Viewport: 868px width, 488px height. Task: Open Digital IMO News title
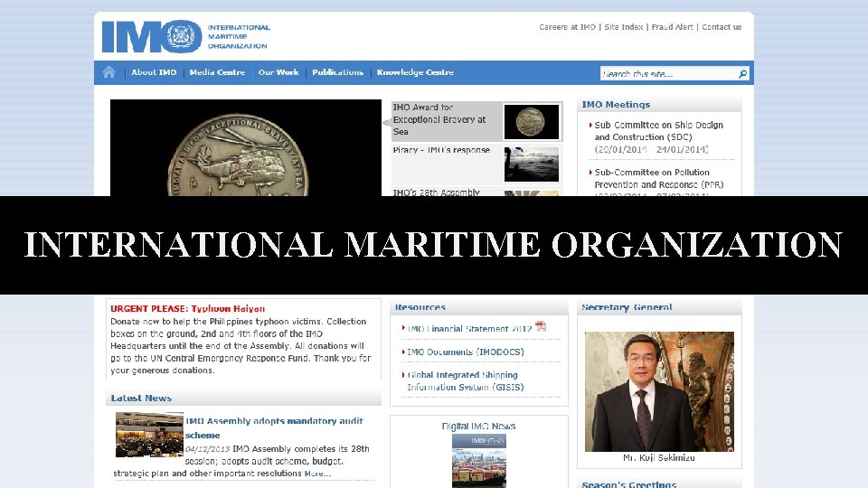pyautogui.click(x=479, y=426)
